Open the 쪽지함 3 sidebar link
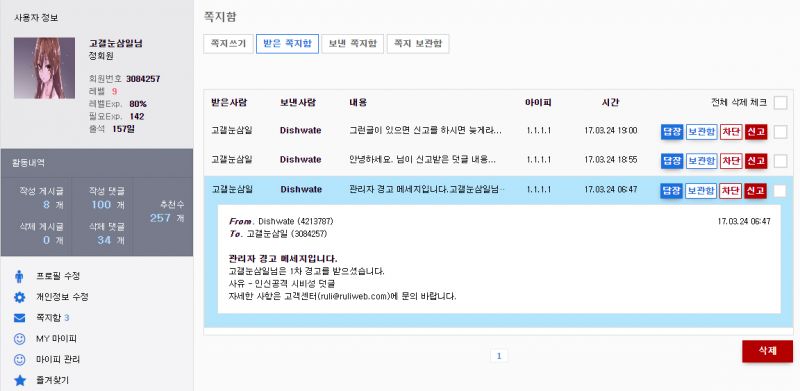The width and height of the screenshot is (800, 391). pos(53,318)
